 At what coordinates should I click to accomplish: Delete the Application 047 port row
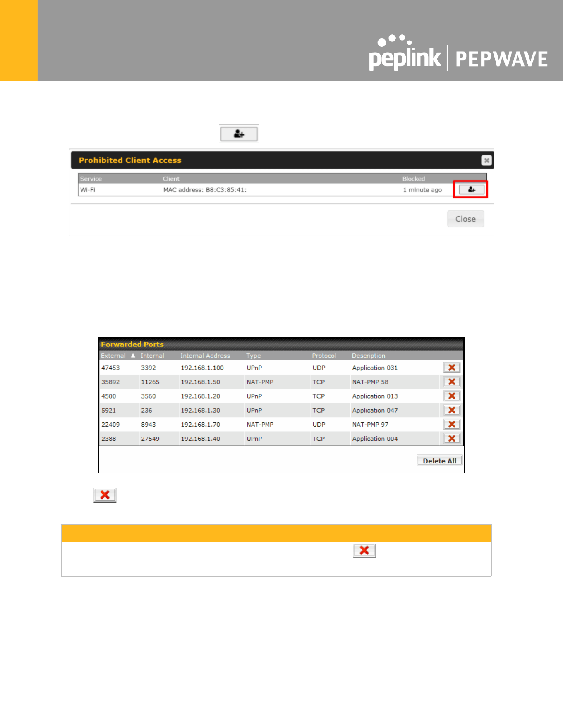point(452,410)
